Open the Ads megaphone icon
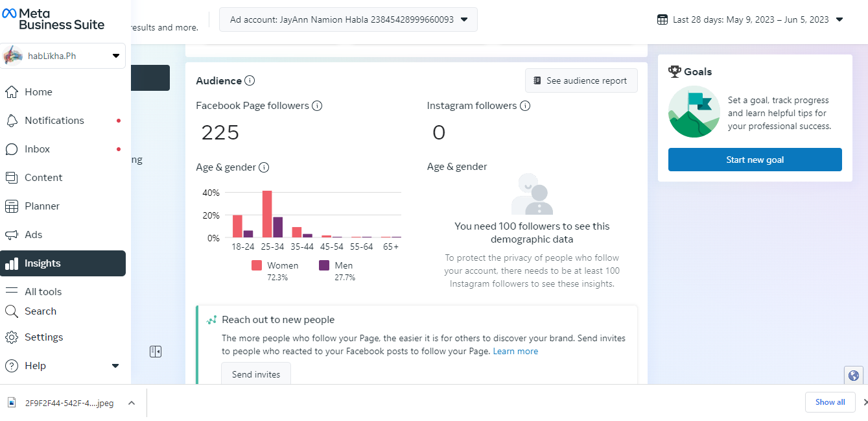 [12, 235]
